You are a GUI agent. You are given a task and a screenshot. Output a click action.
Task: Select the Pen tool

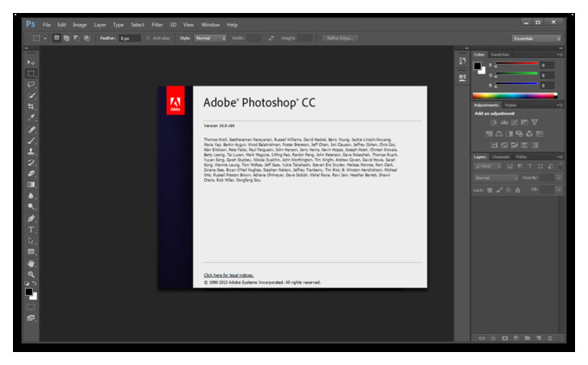point(31,218)
